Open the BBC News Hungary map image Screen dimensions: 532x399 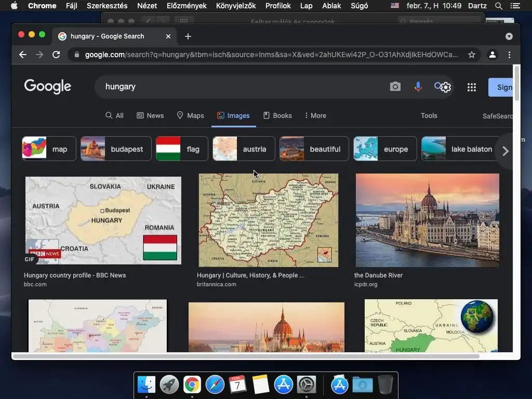tap(103, 220)
